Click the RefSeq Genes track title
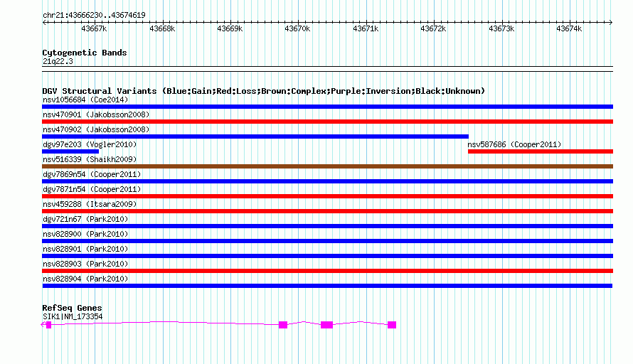 [x=72, y=308]
